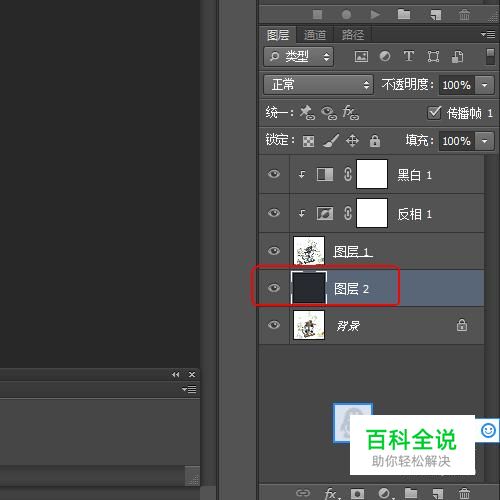Add a layer style via fx button
The image size is (500, 500).
pos(332,493)
